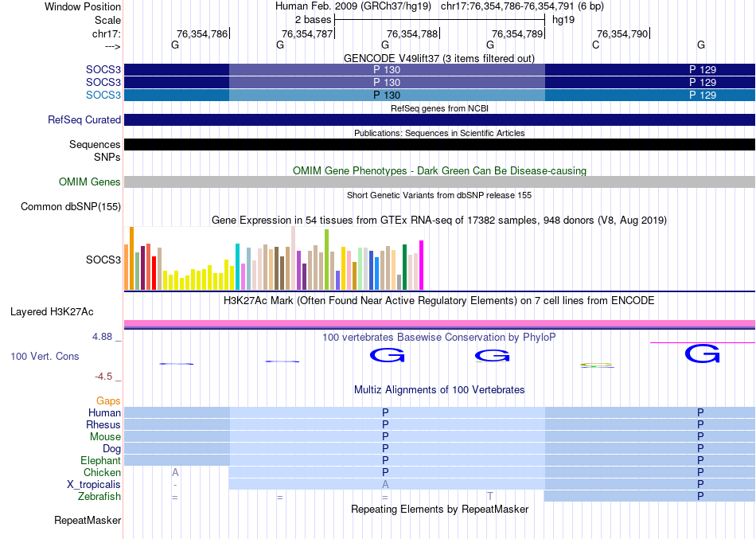Click the gray OMIM Genes bar
756x539 pixels.
439,182
